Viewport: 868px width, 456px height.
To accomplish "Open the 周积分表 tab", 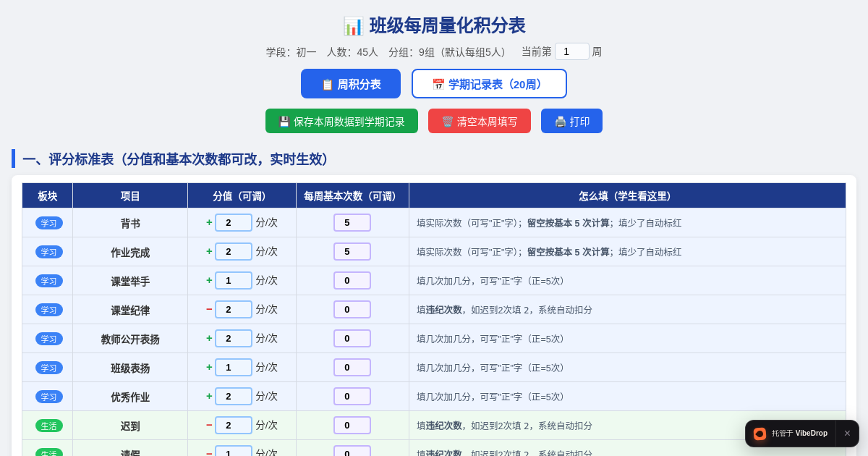I will 351,84.
